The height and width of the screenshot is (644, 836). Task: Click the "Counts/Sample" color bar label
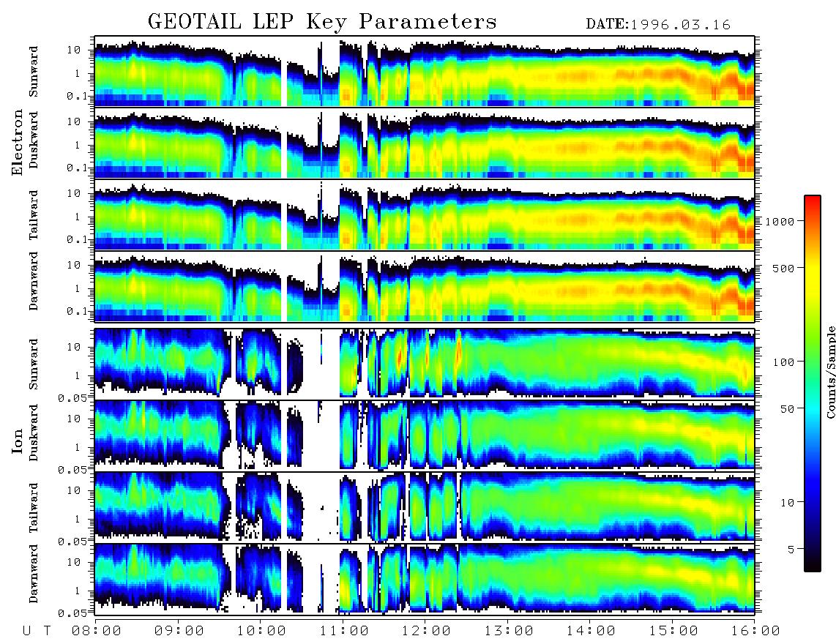click(830, 372)
